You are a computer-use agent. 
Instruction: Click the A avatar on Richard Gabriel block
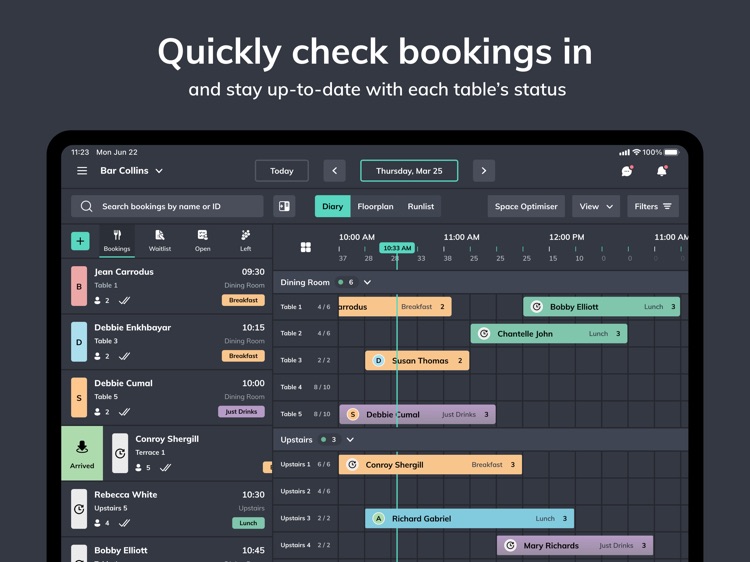coord(378,518)
